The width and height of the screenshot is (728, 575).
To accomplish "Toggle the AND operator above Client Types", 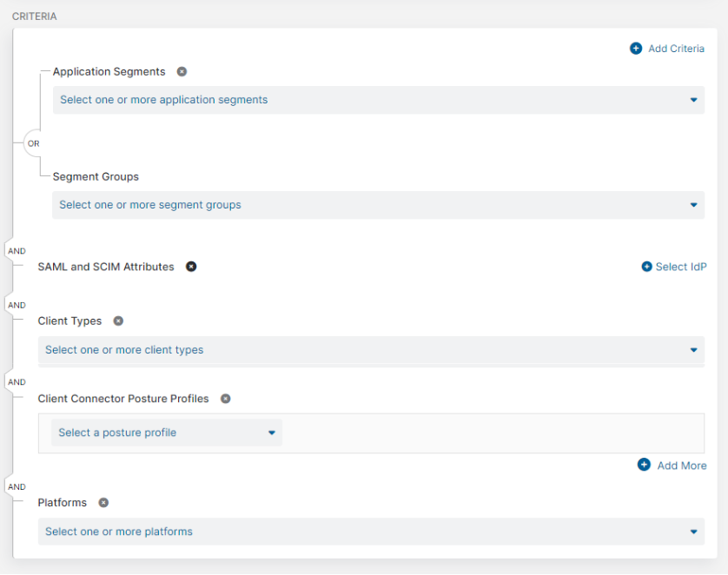I will pos(17,305).
